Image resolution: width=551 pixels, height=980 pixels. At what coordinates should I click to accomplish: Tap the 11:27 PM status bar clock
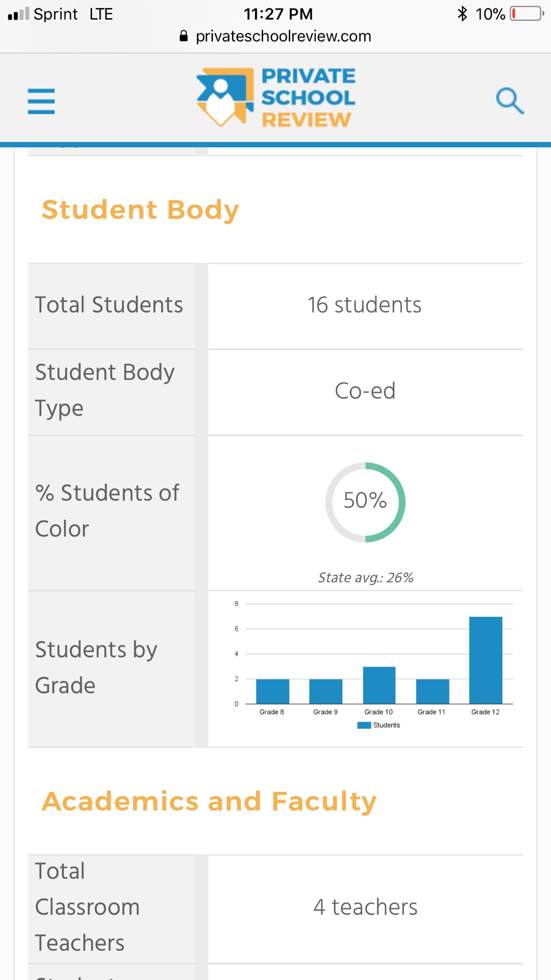pos(278,14)
